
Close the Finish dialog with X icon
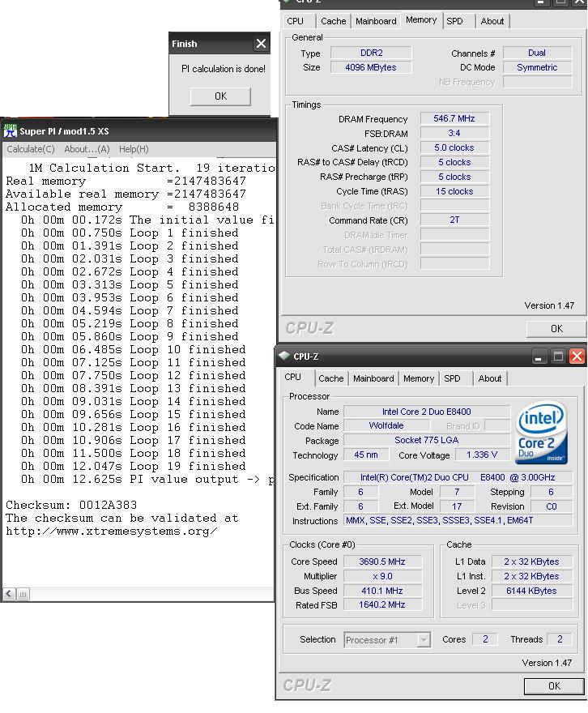click(x=261, y=44)
